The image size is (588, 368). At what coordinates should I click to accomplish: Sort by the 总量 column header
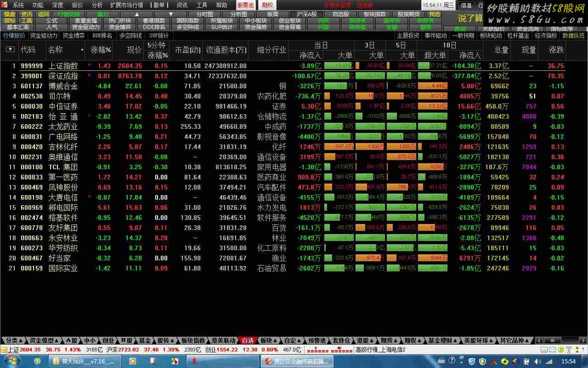point(501,50)
